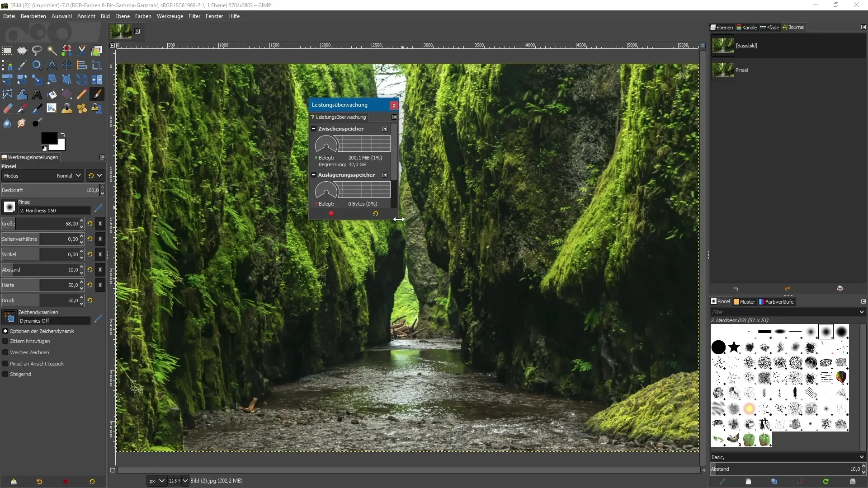Select the Pencil tool
The image size is (868, 488).
click(82, 94)
